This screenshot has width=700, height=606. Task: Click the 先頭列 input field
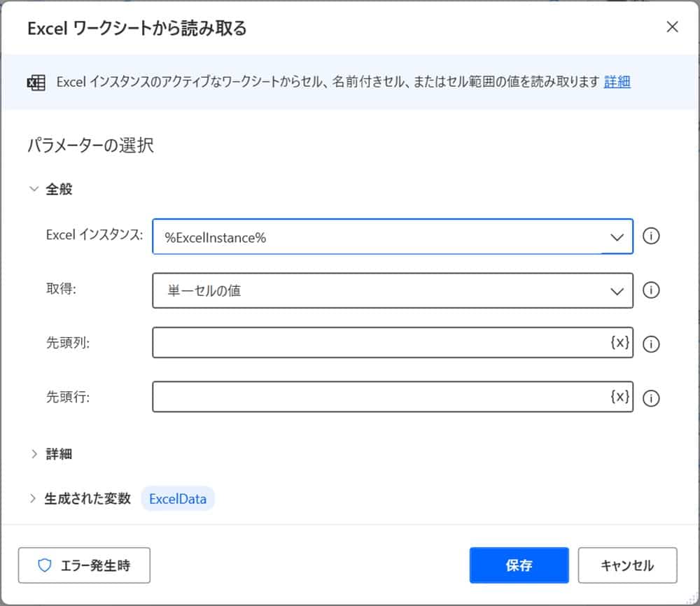click(x=378, y=343)
